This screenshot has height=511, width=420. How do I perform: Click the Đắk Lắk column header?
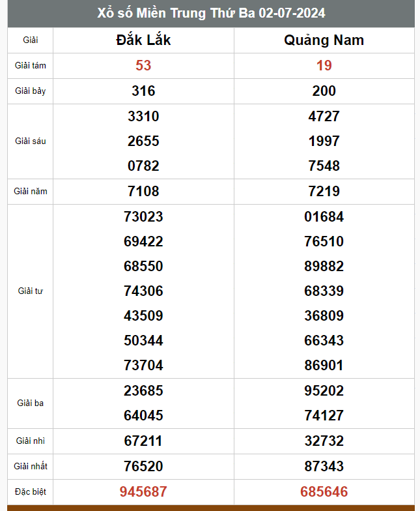tap(143, 40)
